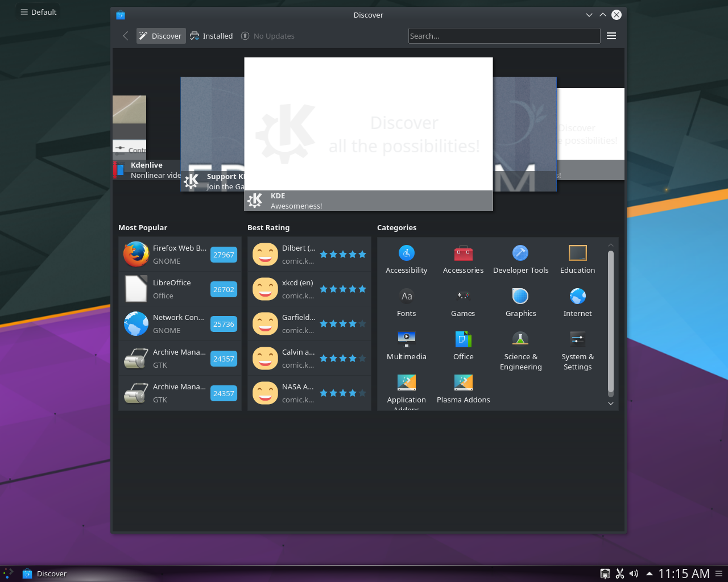
Task: Open the Accessories category icon
Action: [x=463, y=253]
